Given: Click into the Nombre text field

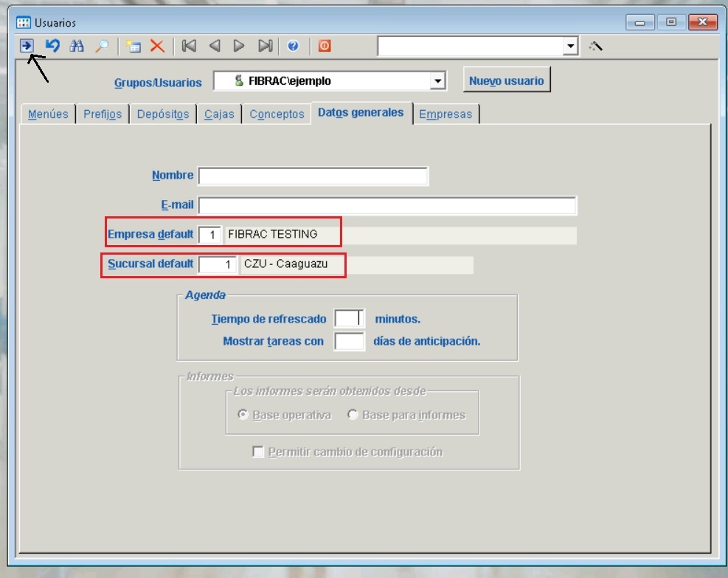Looking at the screenshot, I should pyautogui.click(x=313, y=176).
